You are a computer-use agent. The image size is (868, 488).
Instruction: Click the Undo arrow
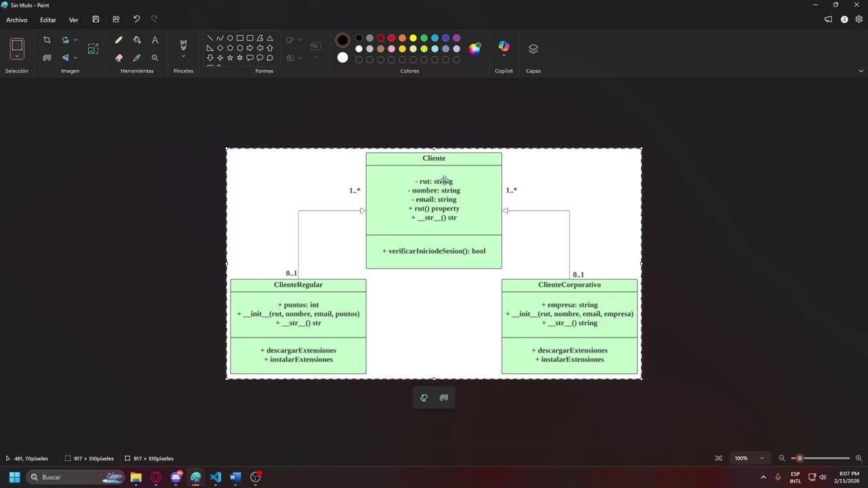(136, 20)
